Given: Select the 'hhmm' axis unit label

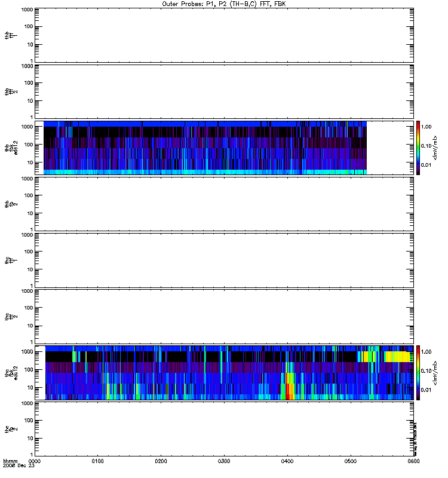Looking at the screenshot, I should 10,461.
